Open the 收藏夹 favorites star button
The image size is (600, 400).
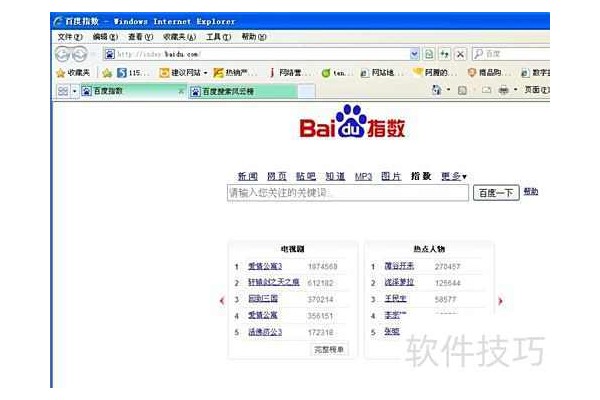(73, 73)
